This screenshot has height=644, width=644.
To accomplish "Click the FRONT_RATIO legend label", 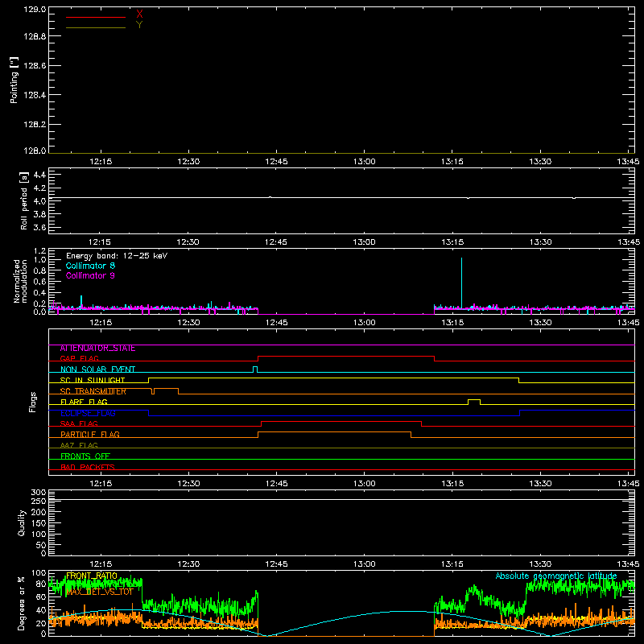I will 92,576.
